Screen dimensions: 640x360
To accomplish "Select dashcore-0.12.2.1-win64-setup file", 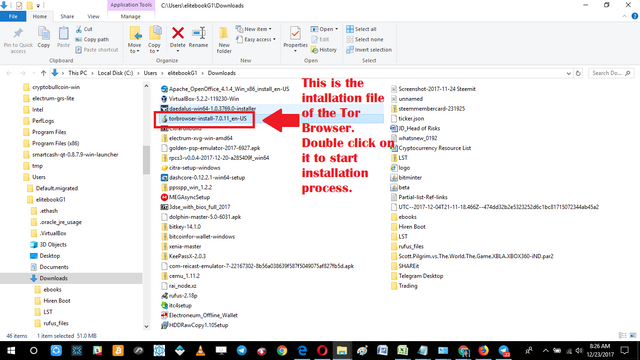I will click(207, 178).
